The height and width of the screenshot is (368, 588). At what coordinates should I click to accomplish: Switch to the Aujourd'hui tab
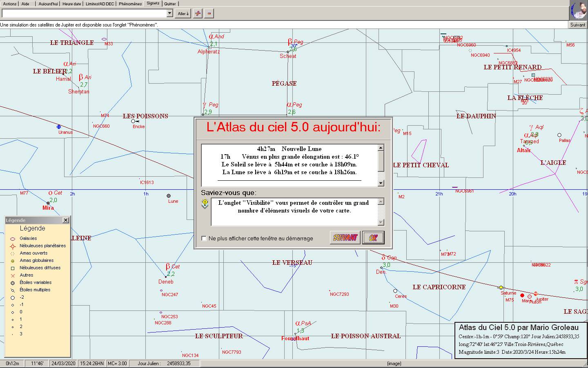click(x=48, y=4)
